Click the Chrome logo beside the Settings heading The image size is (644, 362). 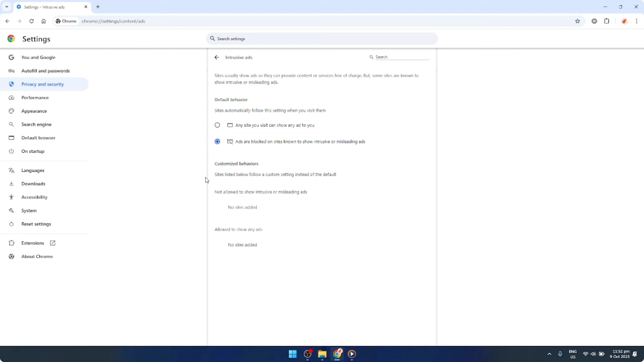tap(11, 39)
